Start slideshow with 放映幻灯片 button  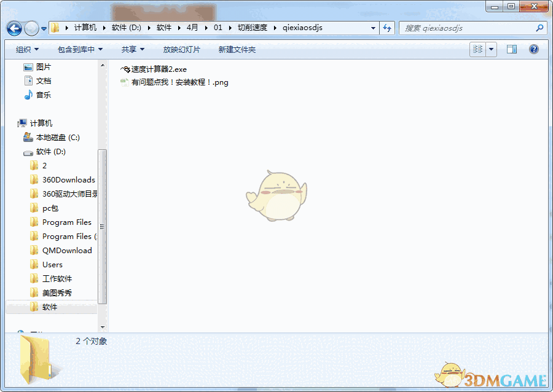(x=180, y=49)
